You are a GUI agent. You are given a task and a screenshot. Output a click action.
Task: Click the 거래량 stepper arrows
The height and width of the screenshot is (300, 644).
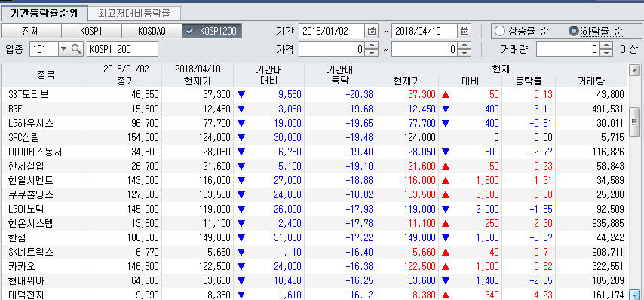(x=606, y=50)
